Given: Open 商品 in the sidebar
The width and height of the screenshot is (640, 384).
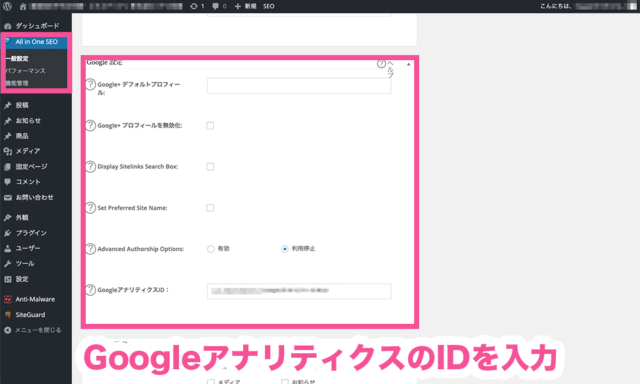Looking at the screenshot, I should pyautogui.click(x=22, y=136).
